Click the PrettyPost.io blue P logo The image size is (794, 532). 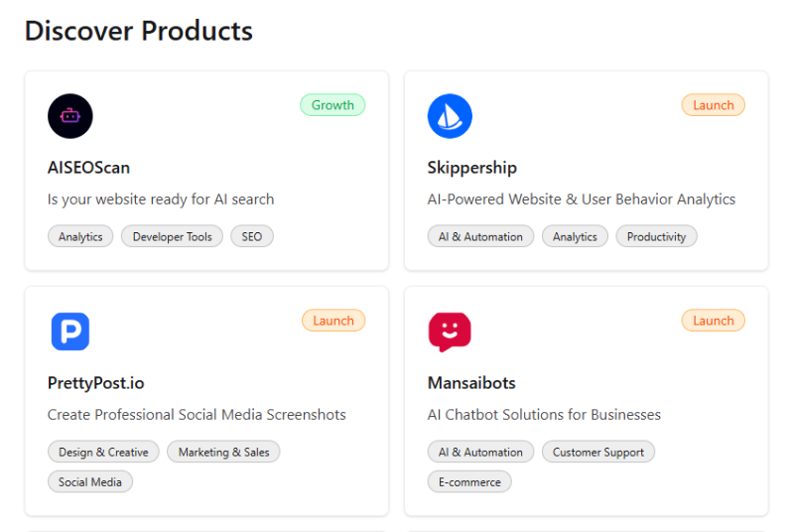point(70,332)
